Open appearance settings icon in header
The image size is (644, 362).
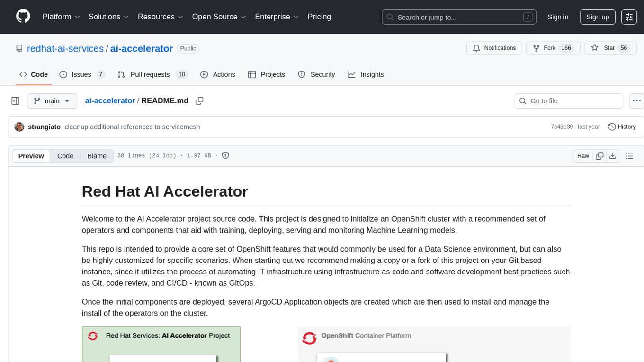pyautogui.click(x=629, y=17)
